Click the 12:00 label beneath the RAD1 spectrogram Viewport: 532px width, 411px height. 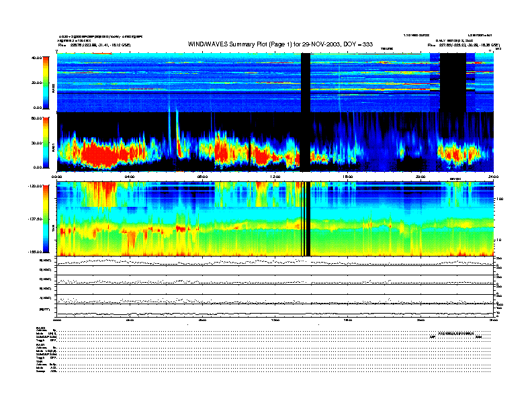[275, 177]
